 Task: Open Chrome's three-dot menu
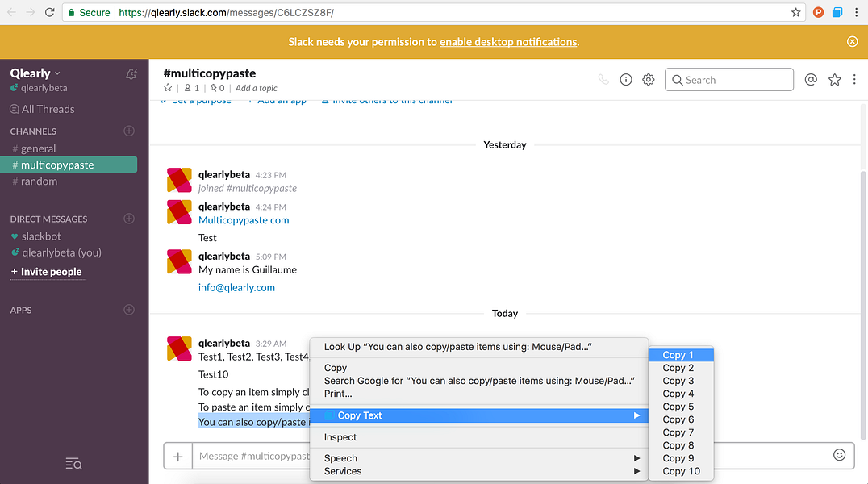click(x=857, y=12)
